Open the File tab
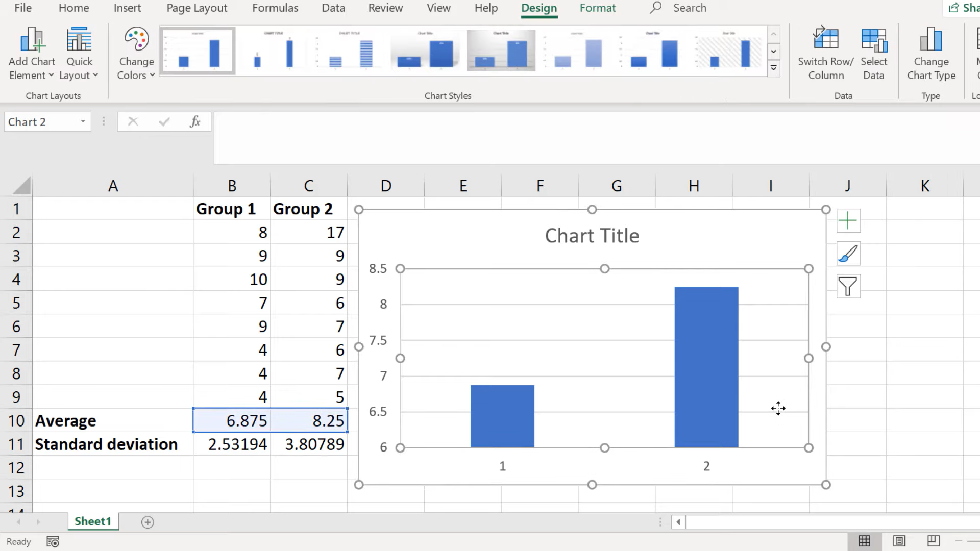 click(23, 8)
